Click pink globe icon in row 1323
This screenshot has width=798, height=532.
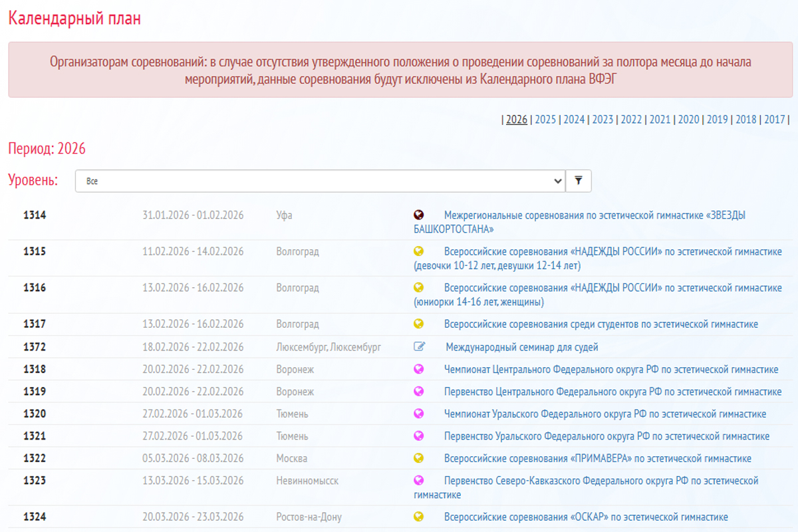click(418, 480)
